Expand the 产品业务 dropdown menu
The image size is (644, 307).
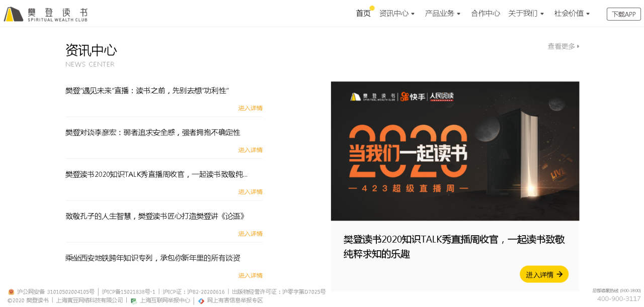pyautogui.click(x=443, y=14)
